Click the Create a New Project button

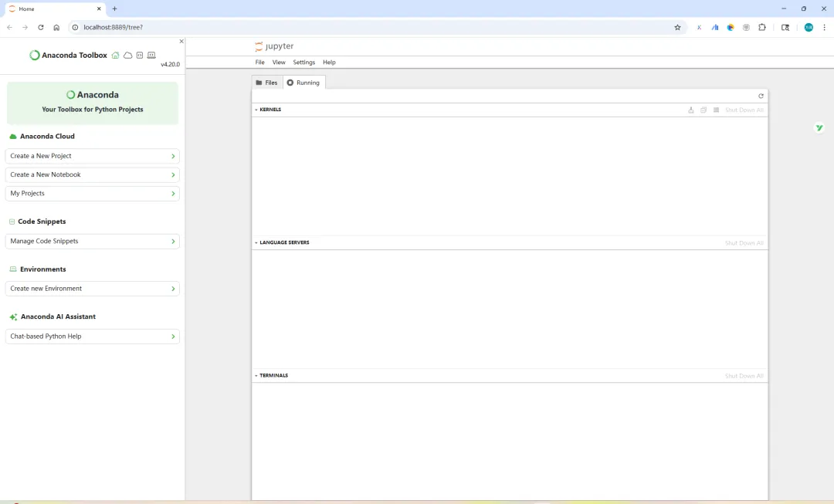(x=93, y=157)
